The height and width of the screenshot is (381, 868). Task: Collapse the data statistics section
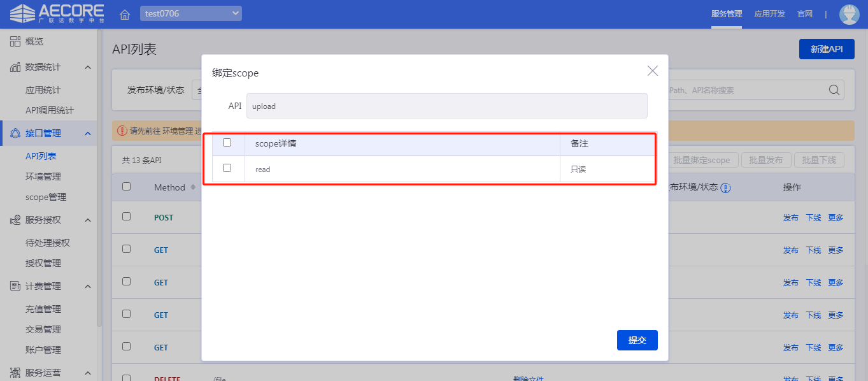(x=88, y=67)
